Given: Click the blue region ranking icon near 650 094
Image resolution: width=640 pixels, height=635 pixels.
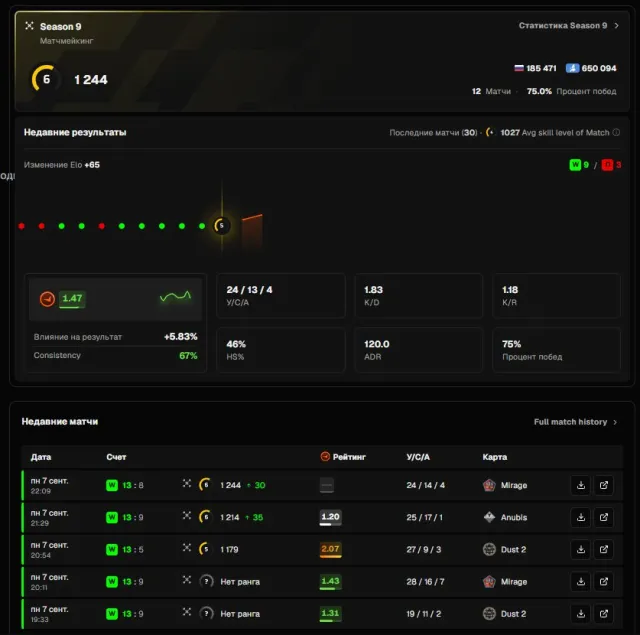Looking at the screenshot, I should coord(572,68).
